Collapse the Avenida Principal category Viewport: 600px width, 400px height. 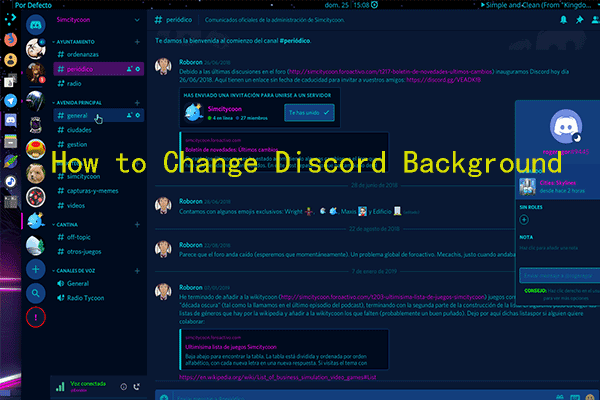click(x=77, y=103)
